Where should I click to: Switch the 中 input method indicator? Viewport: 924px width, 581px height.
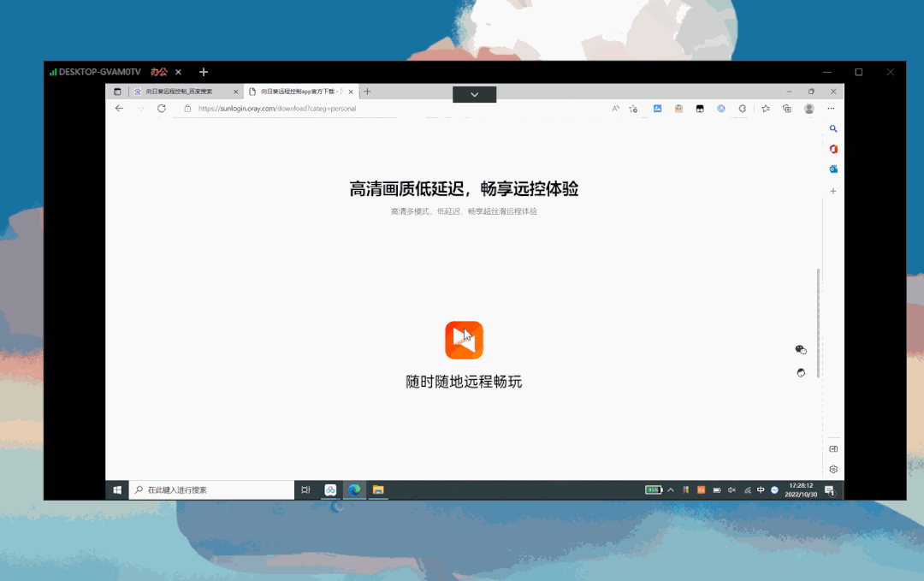pos(761,489)
